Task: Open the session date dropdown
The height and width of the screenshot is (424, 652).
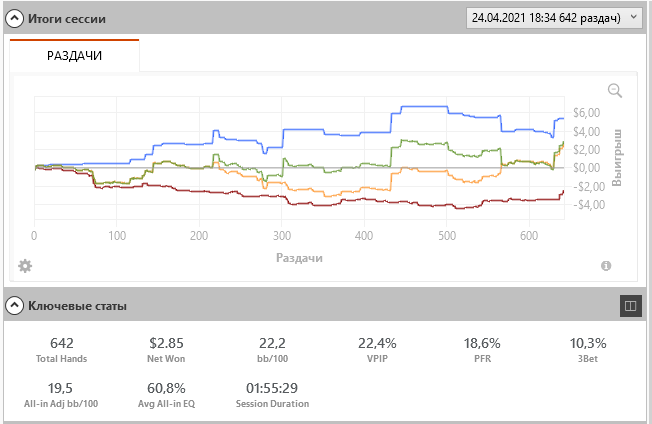Action: click(x=553, y=17)
